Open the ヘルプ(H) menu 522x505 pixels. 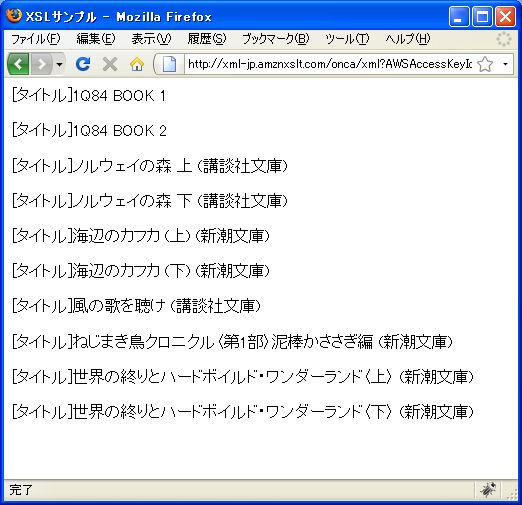pyautogui.click(x=408, y=39)
